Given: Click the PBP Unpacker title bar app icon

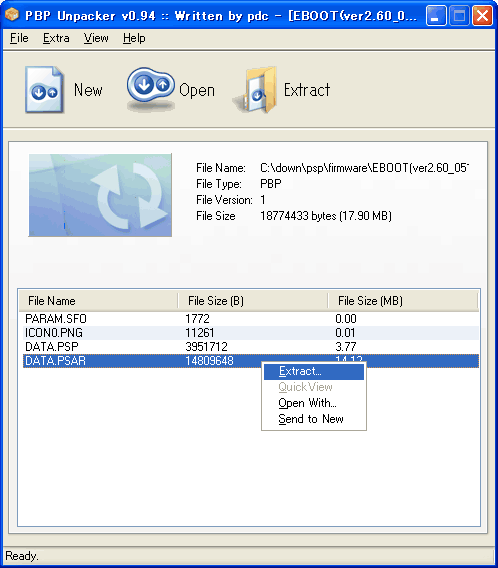Looking at the screenshot, I should click(x=12, y=15).
